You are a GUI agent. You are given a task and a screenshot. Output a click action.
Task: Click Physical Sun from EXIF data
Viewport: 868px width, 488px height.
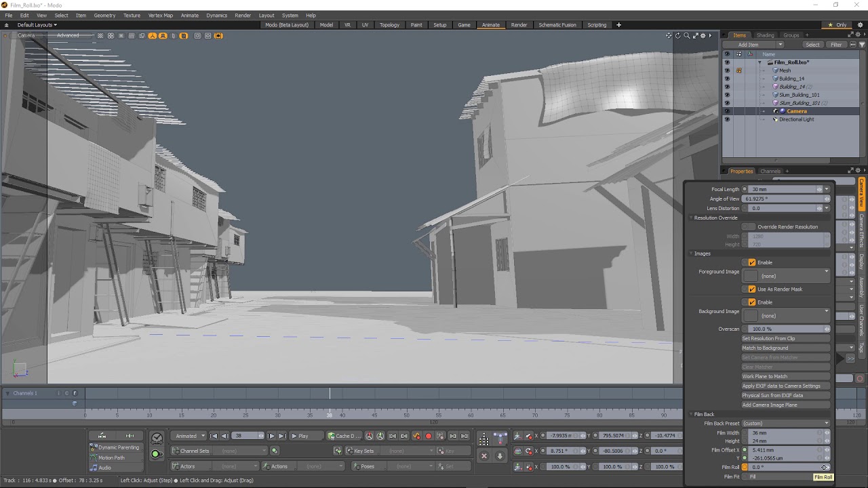[786, 396]
